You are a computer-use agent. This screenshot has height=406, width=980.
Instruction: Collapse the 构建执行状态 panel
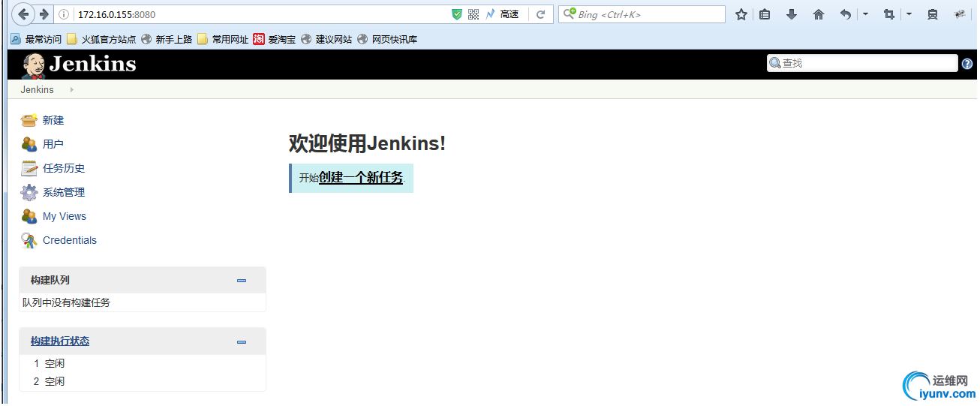pos(242,342)
